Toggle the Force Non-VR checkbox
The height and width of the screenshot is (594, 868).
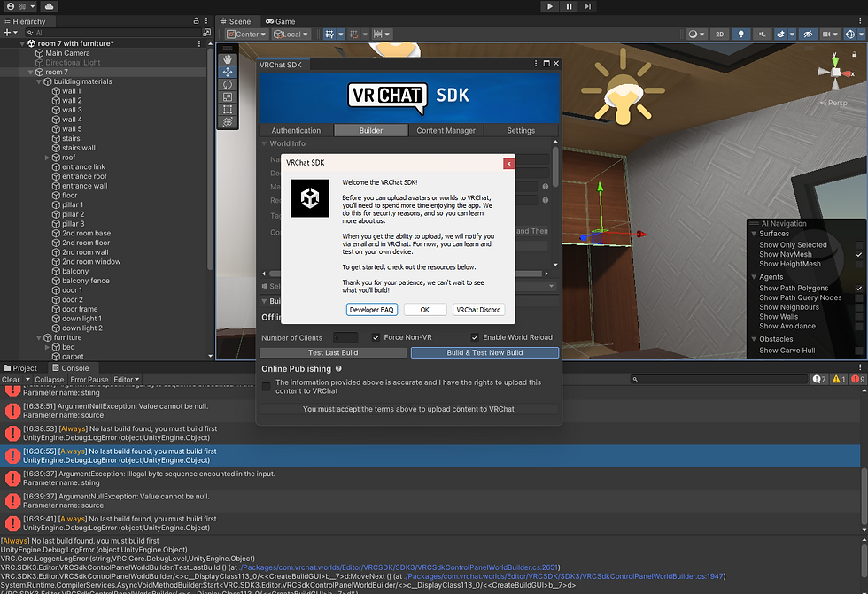tap(376, 337)
